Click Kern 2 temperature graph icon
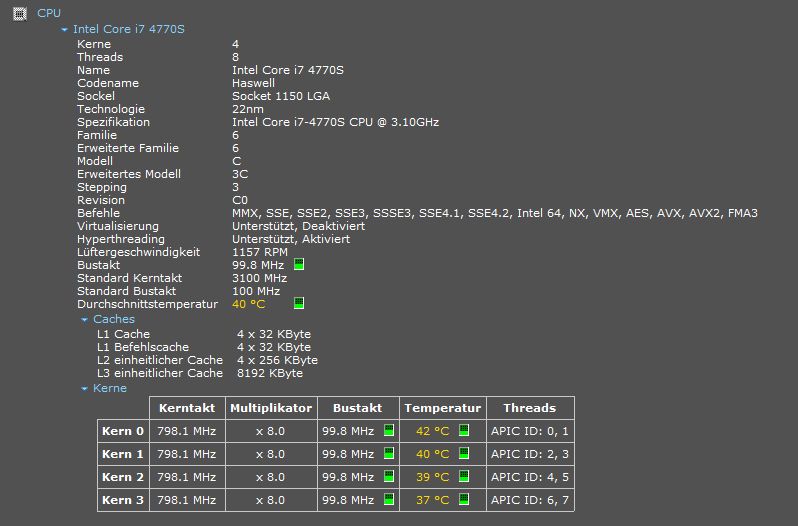The image size is (798, 526). [464, 477]
